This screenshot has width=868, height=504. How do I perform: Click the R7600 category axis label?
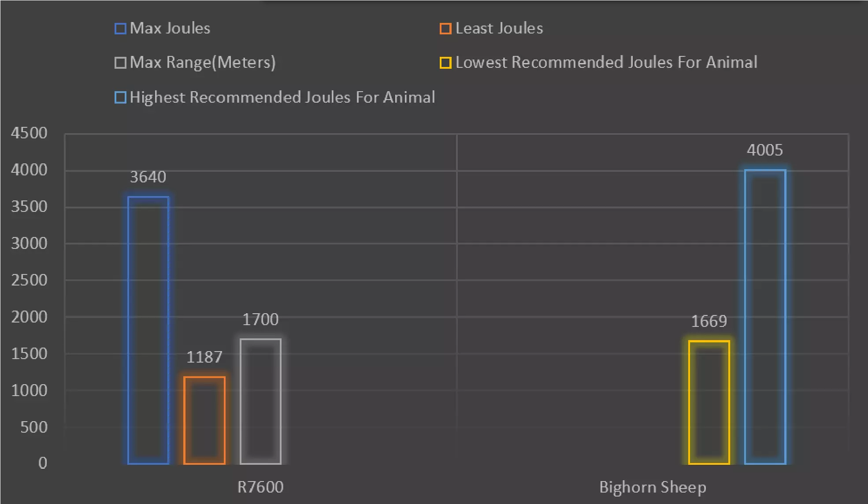pyautogui.click(x=260, y=487)
